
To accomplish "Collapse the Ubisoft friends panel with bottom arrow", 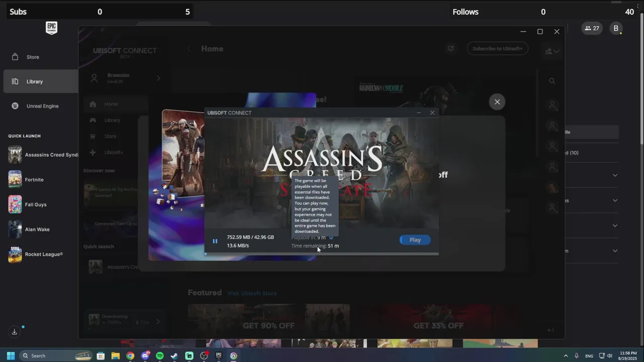I will click(550, 330).
